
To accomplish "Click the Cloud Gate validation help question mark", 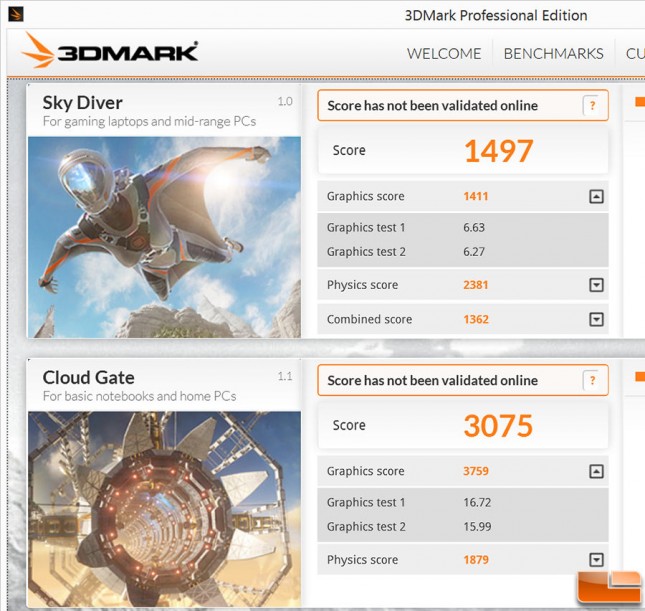I will [x=592, y=380].
